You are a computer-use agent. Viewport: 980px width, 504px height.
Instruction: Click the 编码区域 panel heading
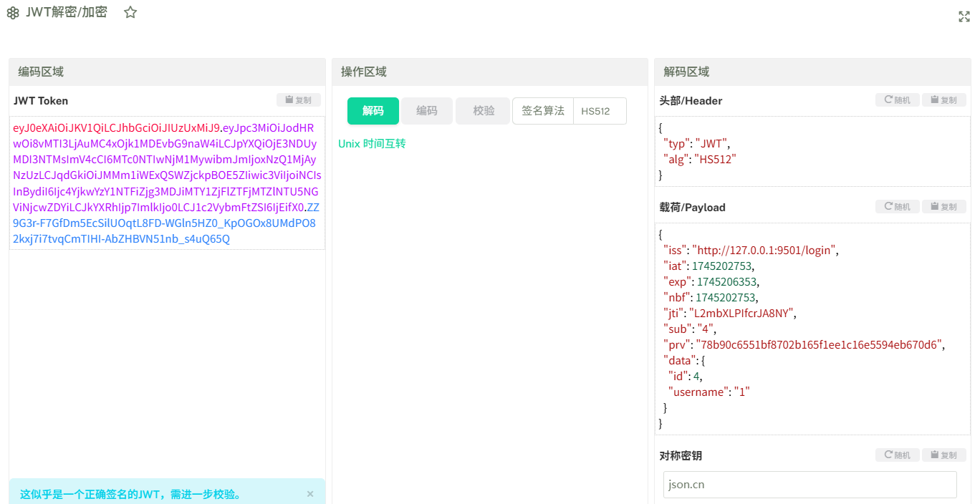[41, 72]
